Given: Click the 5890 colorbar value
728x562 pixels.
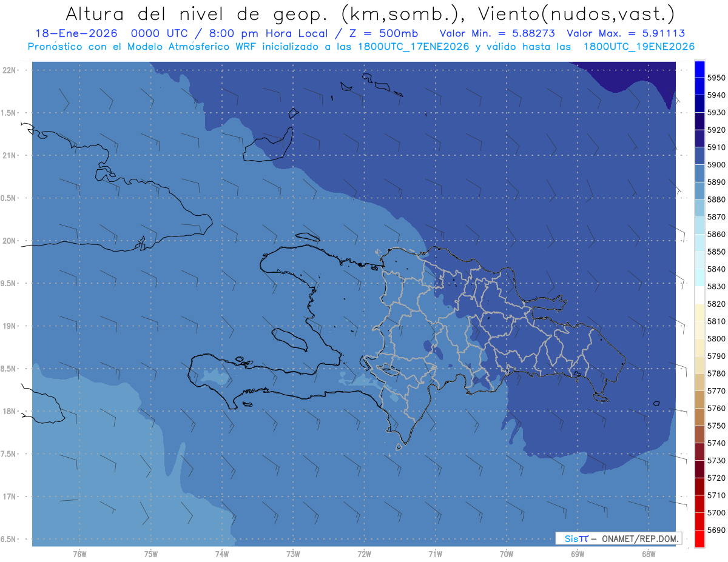Looking at the screenshot, I should [x=716, y=182].
